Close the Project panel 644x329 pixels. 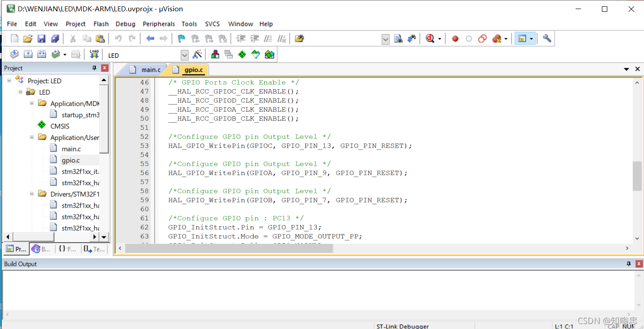pos(105,68)
